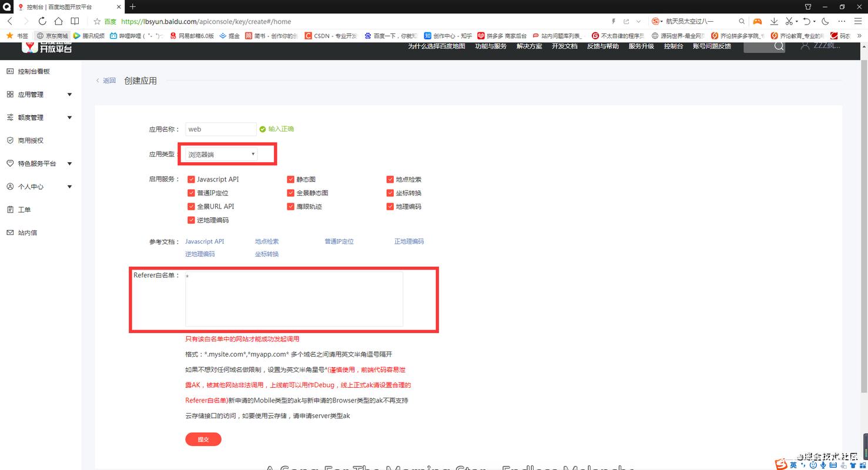Open 书签 bookmarks star button
The height and width of the screenshot is (470, 868).
tap(17, 36)
